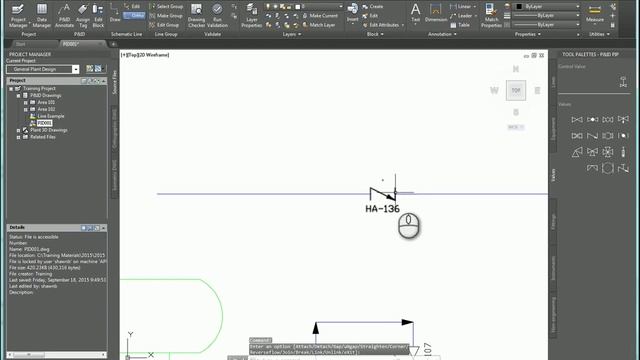Click Edit Attributes in Block panel
The image size is (640, 360).
pyautogui.click(x=381, y=25)
